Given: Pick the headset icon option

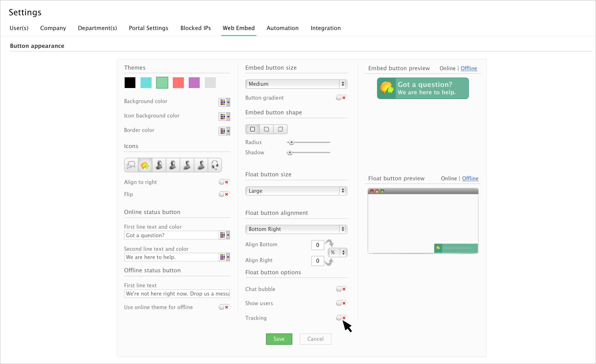Looking at the screenshot, I should click(215, 165).
